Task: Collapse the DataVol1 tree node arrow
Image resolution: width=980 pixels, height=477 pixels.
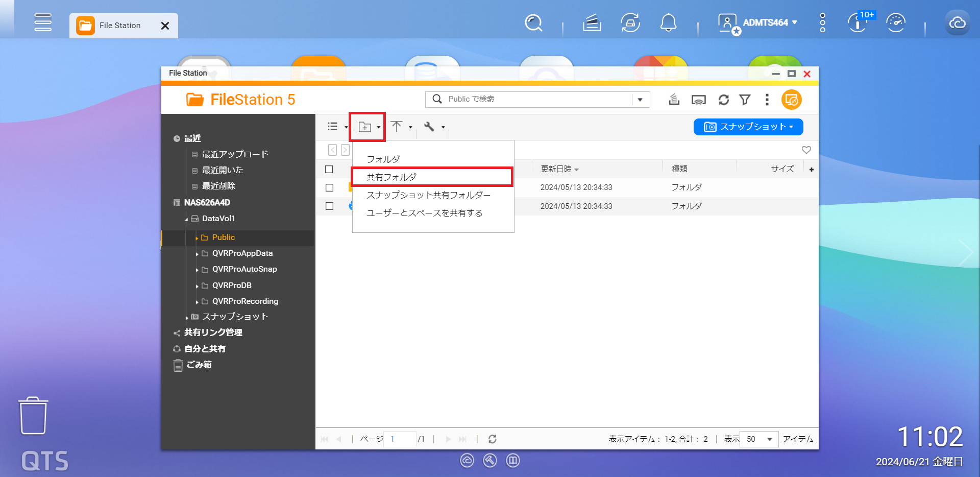Action: click(x=186, y=219)
